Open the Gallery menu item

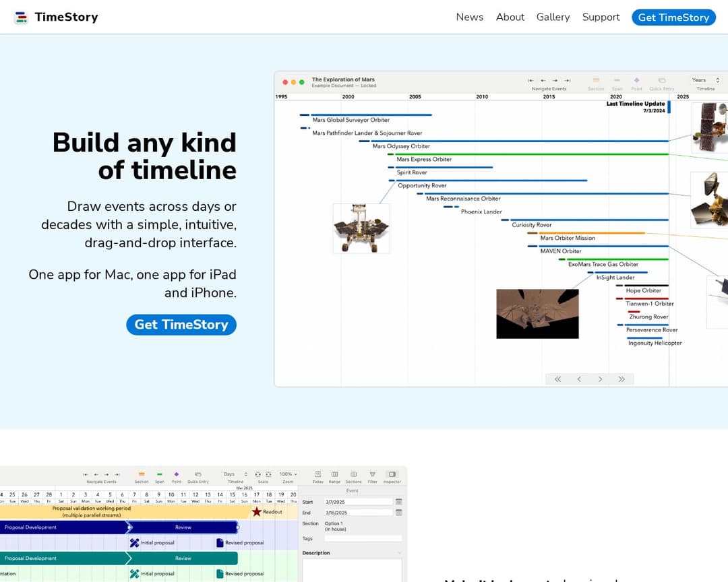tap(553, 17)
